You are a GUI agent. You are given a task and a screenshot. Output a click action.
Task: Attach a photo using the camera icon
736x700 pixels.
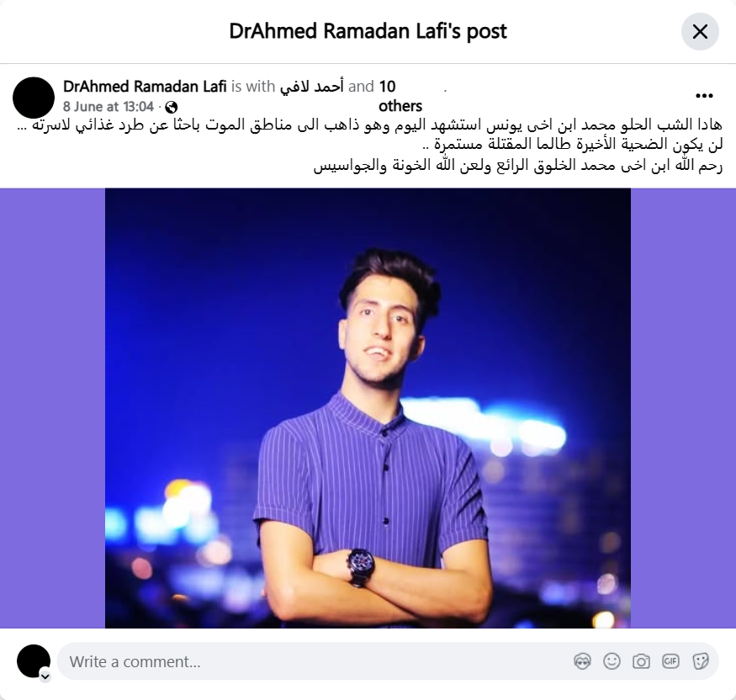point(641,661)
